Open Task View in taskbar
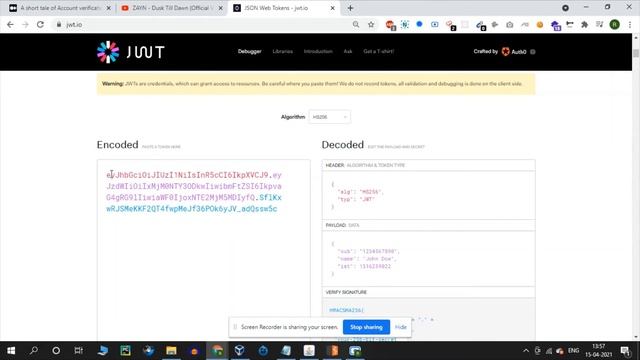This screenshot has height=360, width=640. point(78,351)
